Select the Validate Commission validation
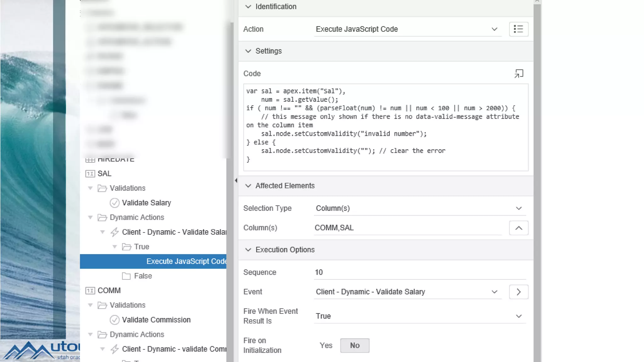This screenshot has height=362, width=644. [156, 320]
